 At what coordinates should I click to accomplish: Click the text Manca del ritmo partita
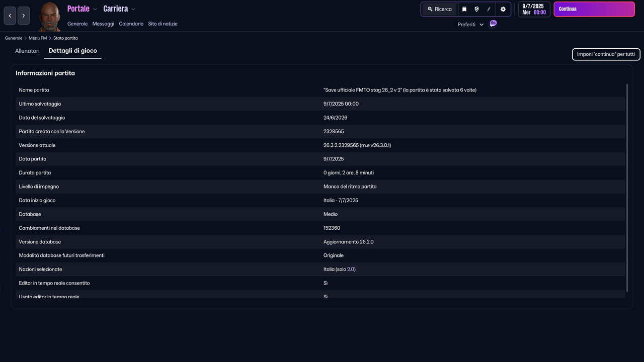pos(350,187)
